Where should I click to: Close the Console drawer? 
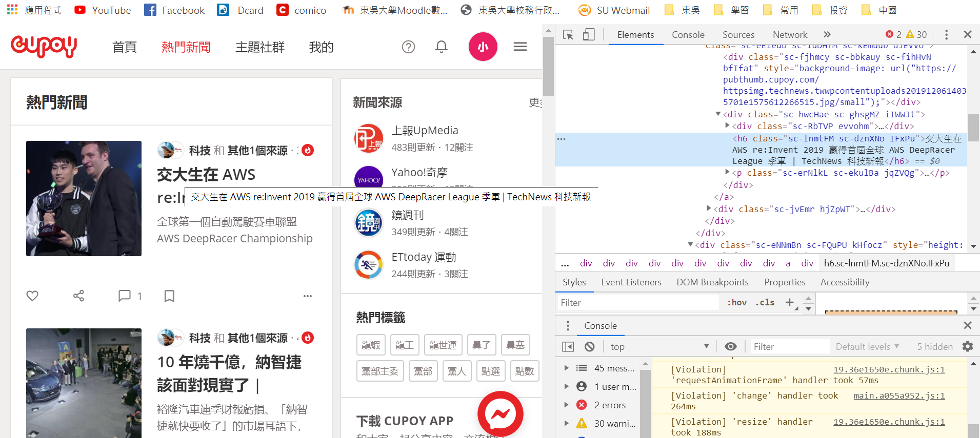pos(968,325)
